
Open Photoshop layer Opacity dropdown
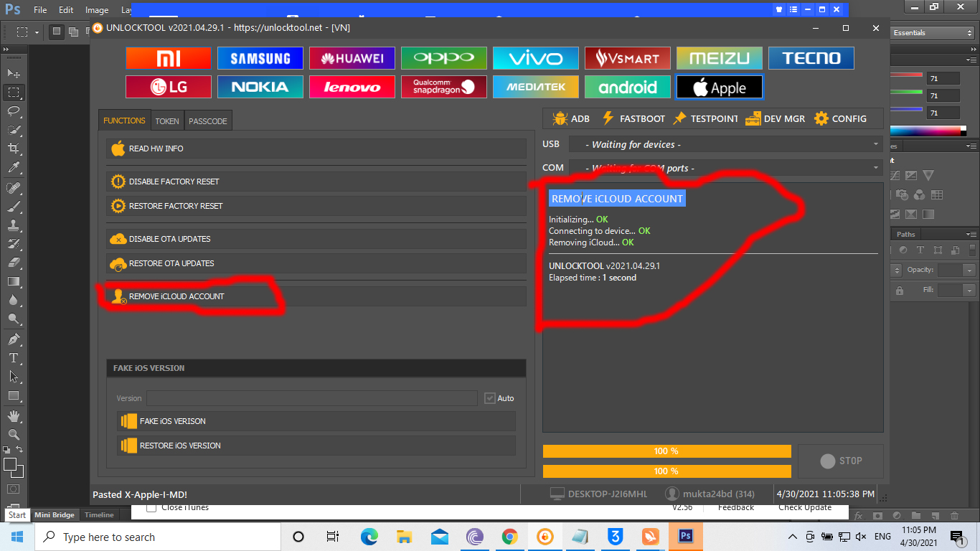click(x=969, y=270)
